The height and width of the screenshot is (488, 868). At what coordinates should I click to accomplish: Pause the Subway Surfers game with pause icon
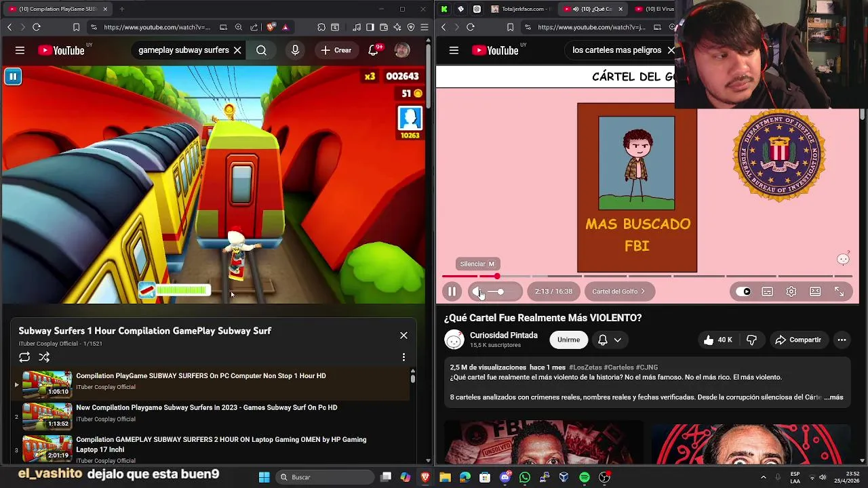tap(13, 77)
